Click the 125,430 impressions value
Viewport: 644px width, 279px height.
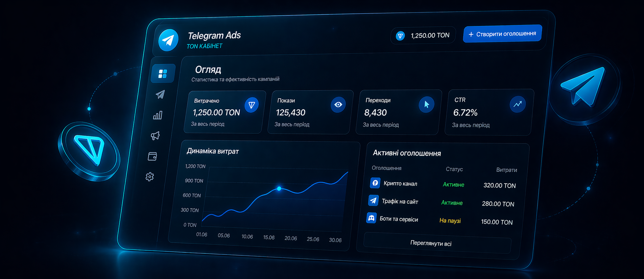click(x=291, y=113)
